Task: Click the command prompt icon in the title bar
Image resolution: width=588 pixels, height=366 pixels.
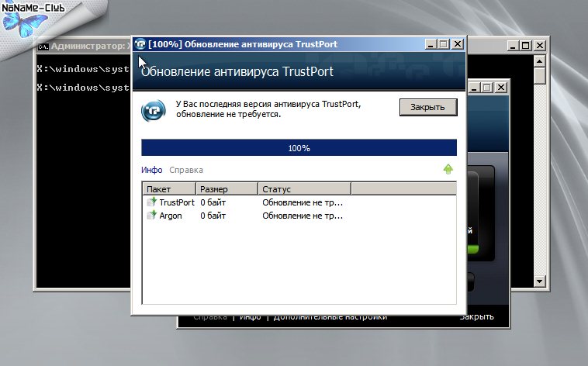Action: [43, 47]
